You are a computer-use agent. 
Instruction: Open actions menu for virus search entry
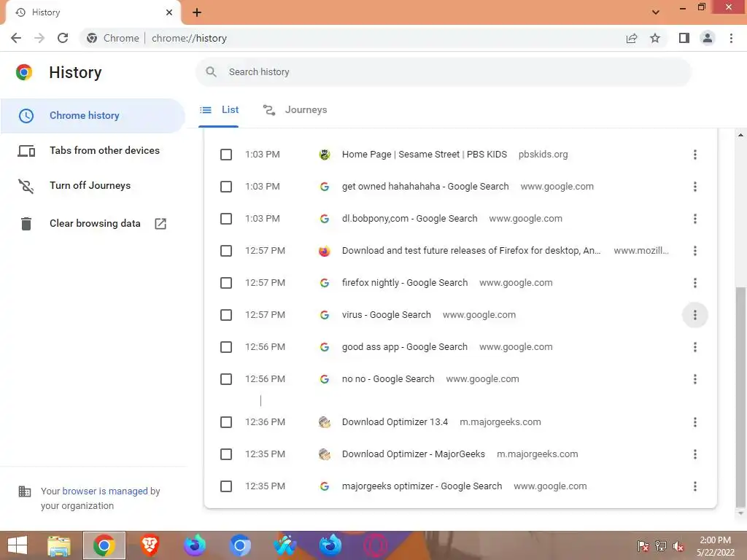tap(695, 315)
